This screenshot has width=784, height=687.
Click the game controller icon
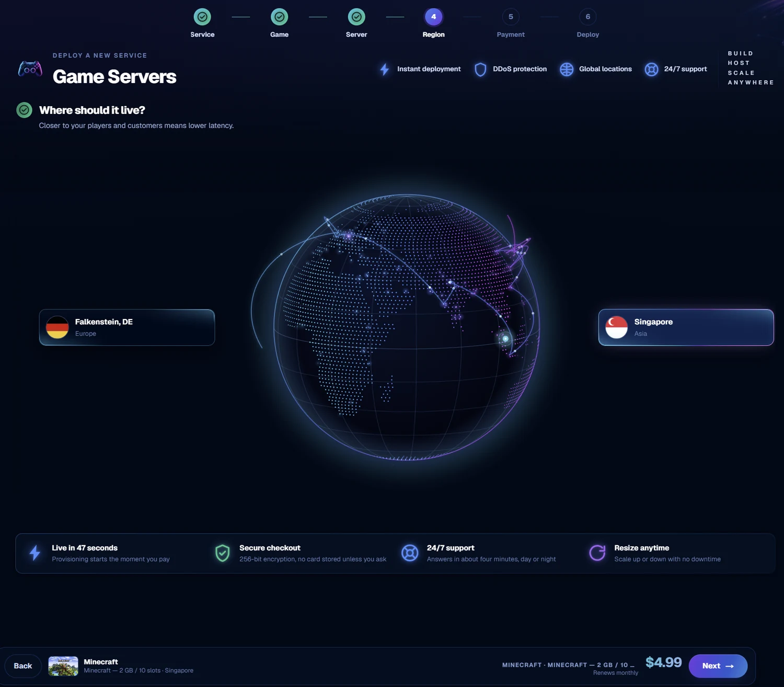point(30,68)
